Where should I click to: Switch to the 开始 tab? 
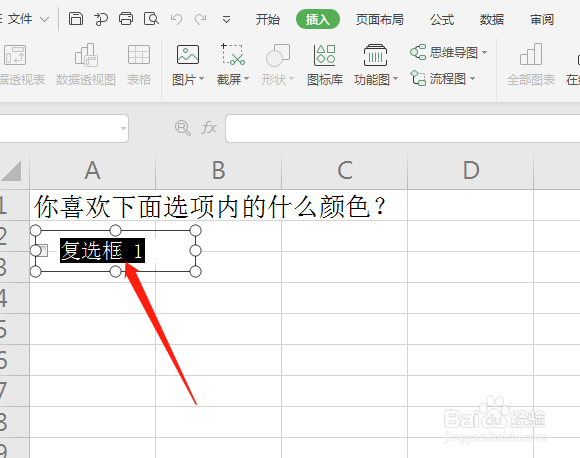click(267, 19)
